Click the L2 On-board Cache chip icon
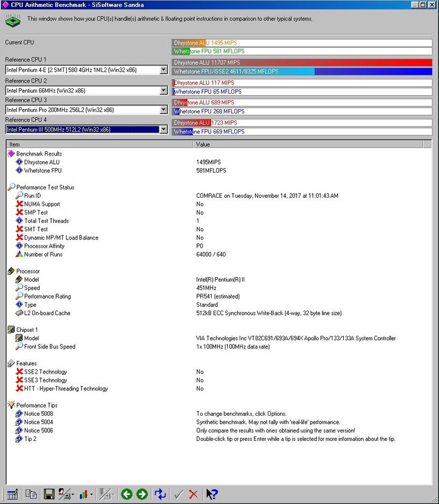The height and width of the screenshot is (504, 439). pyautogui.click(x=20, y=312)
